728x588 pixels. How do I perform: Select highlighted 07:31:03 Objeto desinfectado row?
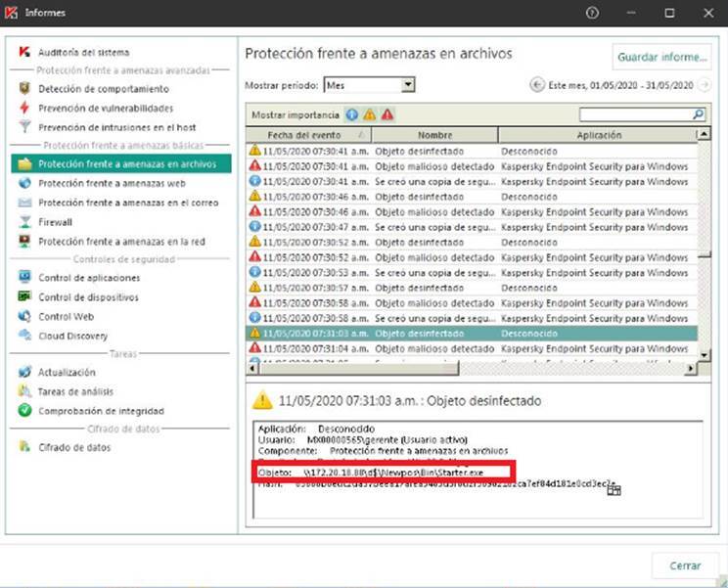[472, 334]
